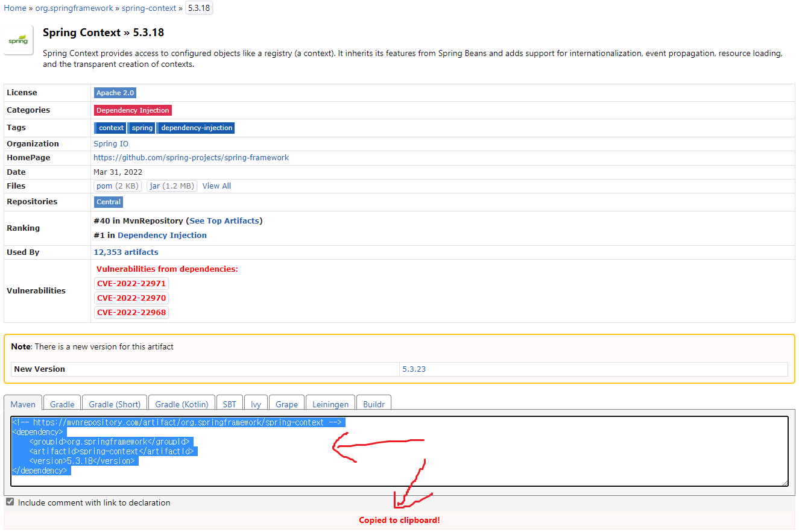Click the Spring logo icon
The image size is (799, 532).
tap(18, 40)
